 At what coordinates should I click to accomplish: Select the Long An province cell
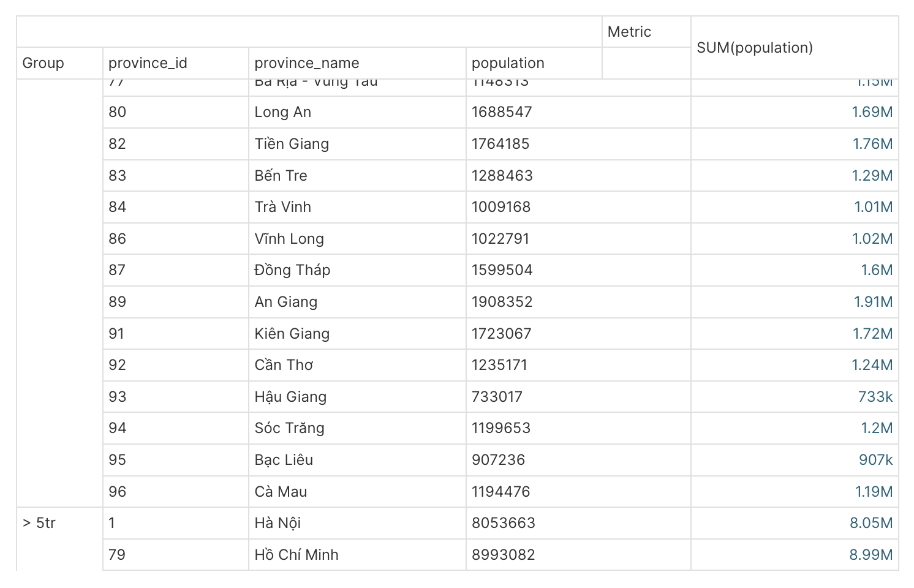point(282,112)
